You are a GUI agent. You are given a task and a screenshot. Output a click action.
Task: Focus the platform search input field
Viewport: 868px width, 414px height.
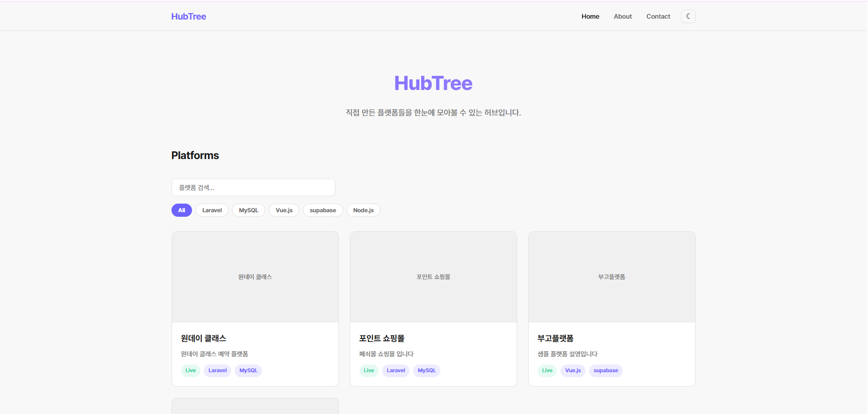pos(253,187)
